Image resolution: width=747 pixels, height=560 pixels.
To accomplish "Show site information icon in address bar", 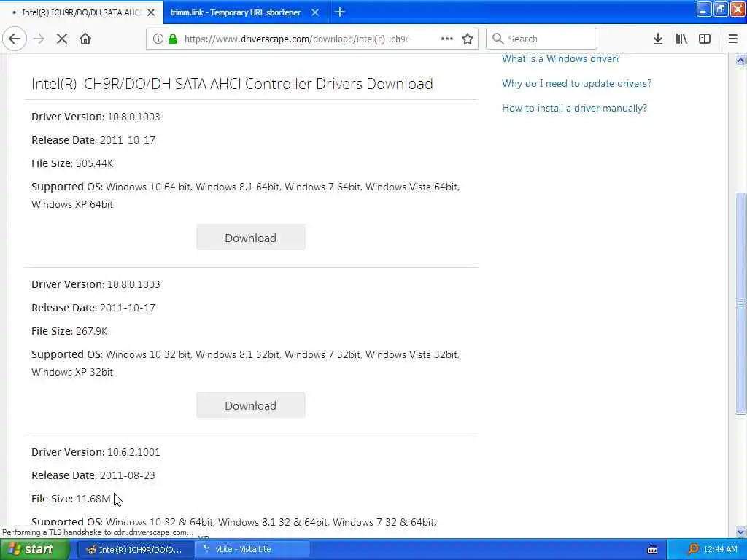I will pos(158,39).
